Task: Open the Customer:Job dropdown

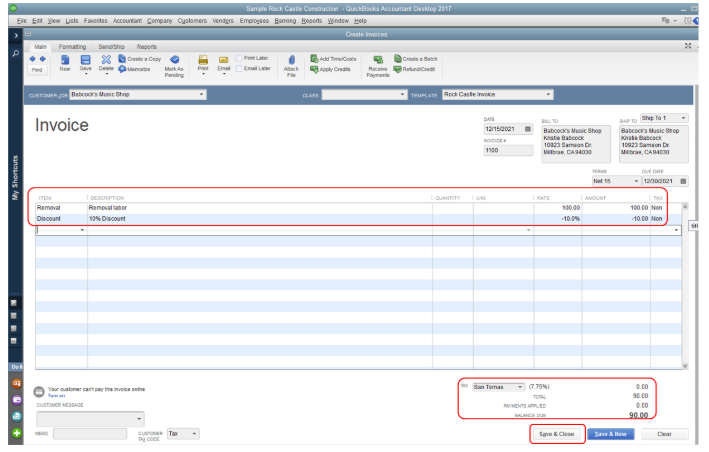Action: click(x=201, y=94)
